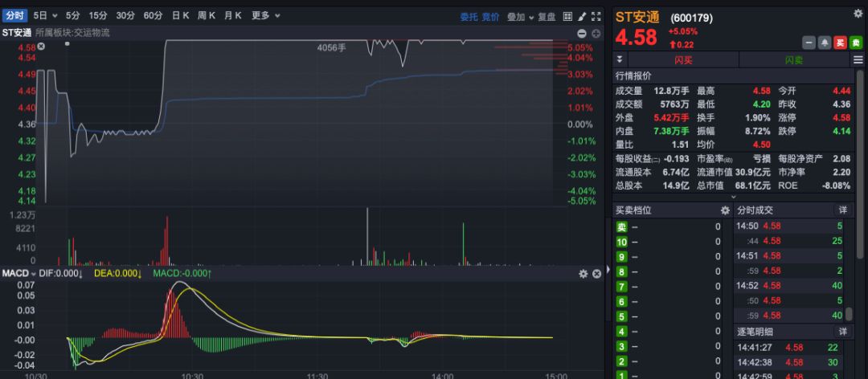Screen dimensions: 868x379
Task: Select sell level 4 in the order book
Action: pos(621,332)
